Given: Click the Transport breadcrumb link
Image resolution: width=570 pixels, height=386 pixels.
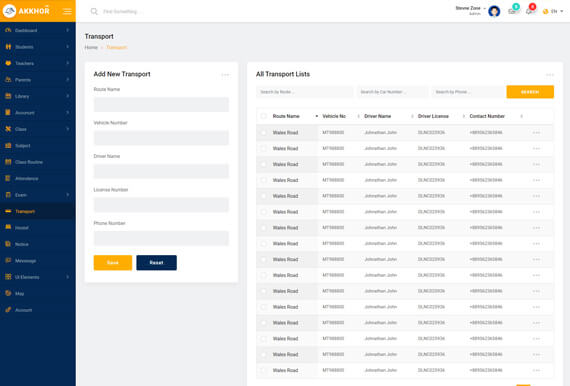Looking at the screenshot, I should point(117,48).
